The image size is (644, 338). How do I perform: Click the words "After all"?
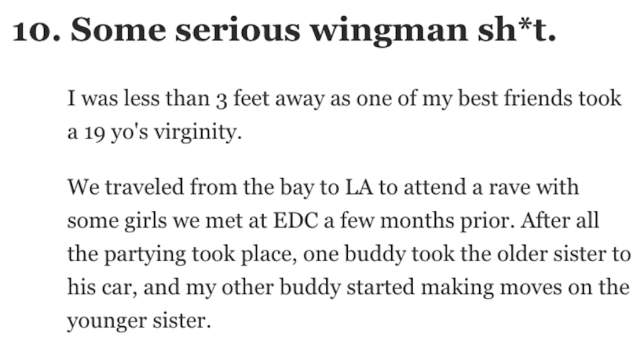[560, 220]
